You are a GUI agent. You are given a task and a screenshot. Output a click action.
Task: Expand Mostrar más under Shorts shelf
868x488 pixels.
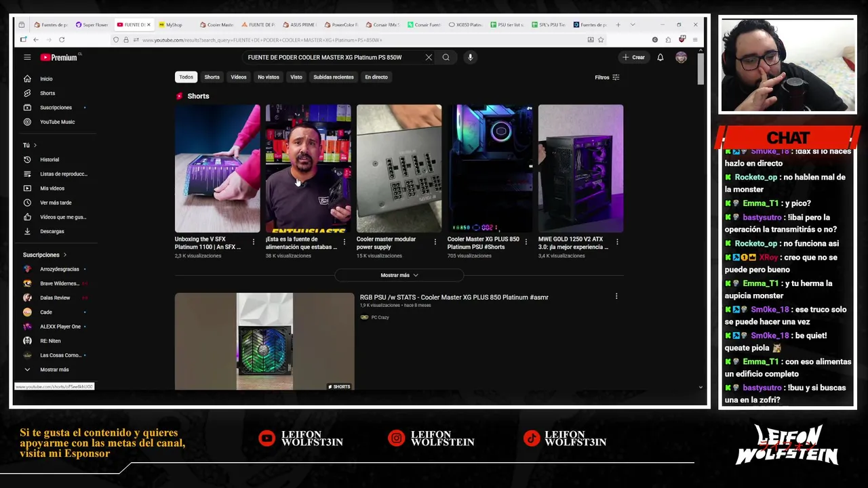click(399, 275)
